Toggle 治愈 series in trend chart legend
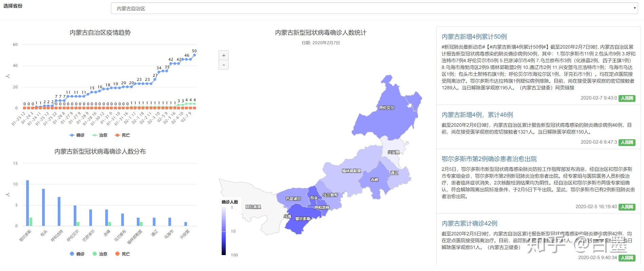Screen dimensions: 644x271 click(100, 135)
